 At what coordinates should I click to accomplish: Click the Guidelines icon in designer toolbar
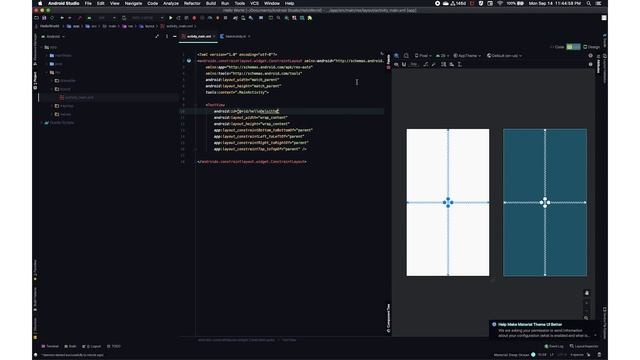click(x=460, y=64)
